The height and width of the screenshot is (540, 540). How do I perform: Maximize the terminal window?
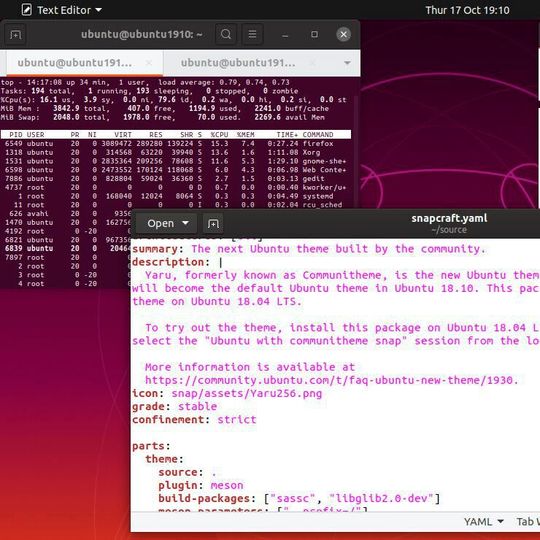[x=314, y=34]
